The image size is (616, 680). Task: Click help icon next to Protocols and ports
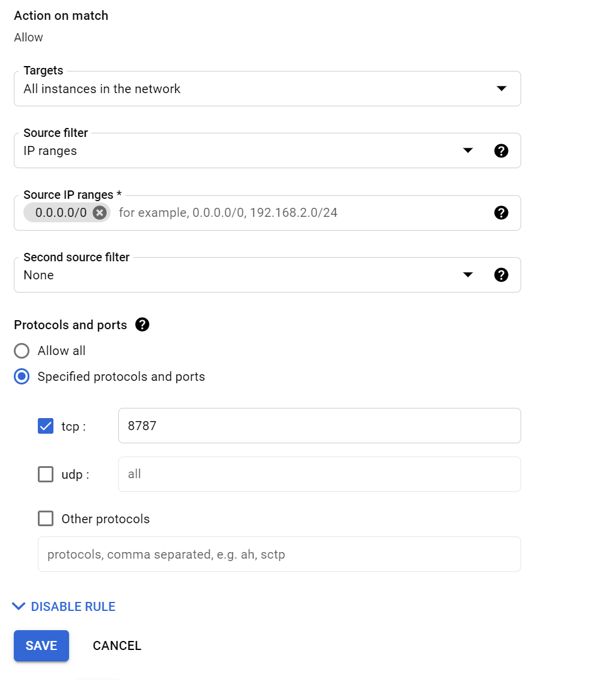tap(142, 325)
